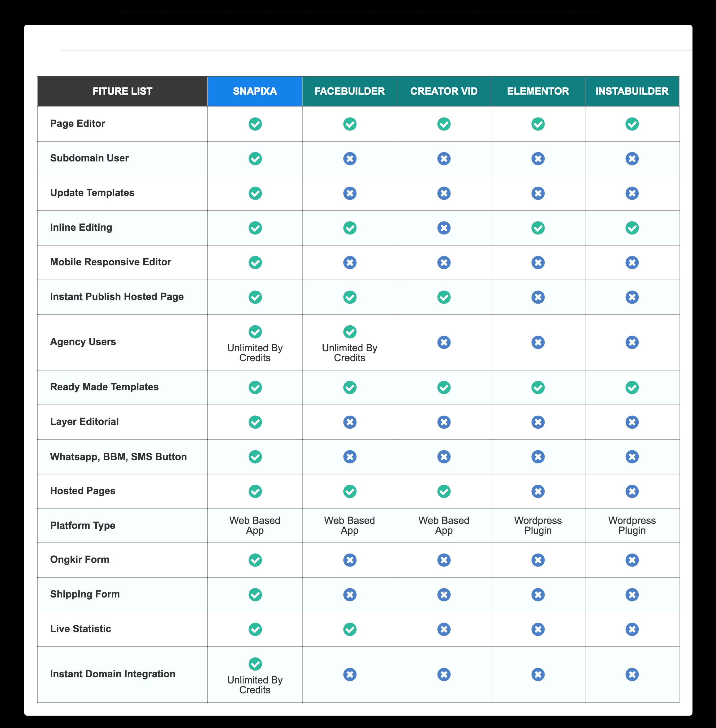Screen dimensions: 716x728
Task: Click Elementor's Wordpress Plugin platform text
Action: (538, 525)
